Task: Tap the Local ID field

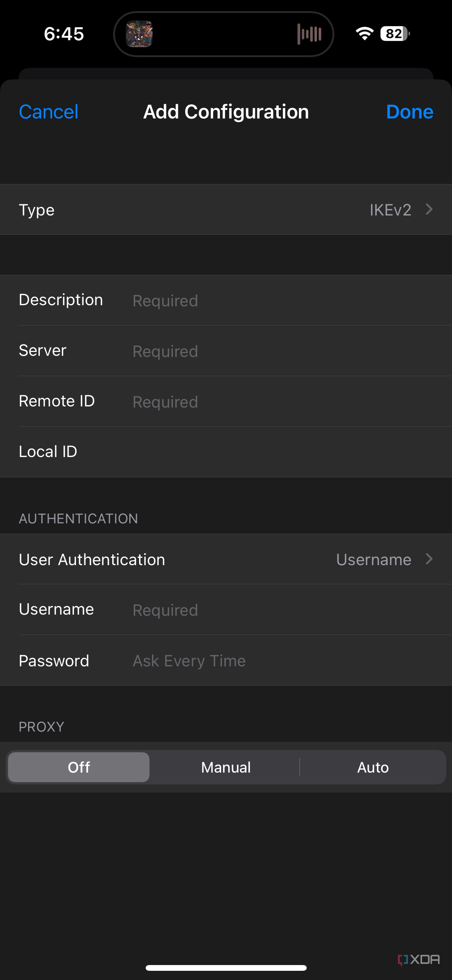Action: pos(226,452)
